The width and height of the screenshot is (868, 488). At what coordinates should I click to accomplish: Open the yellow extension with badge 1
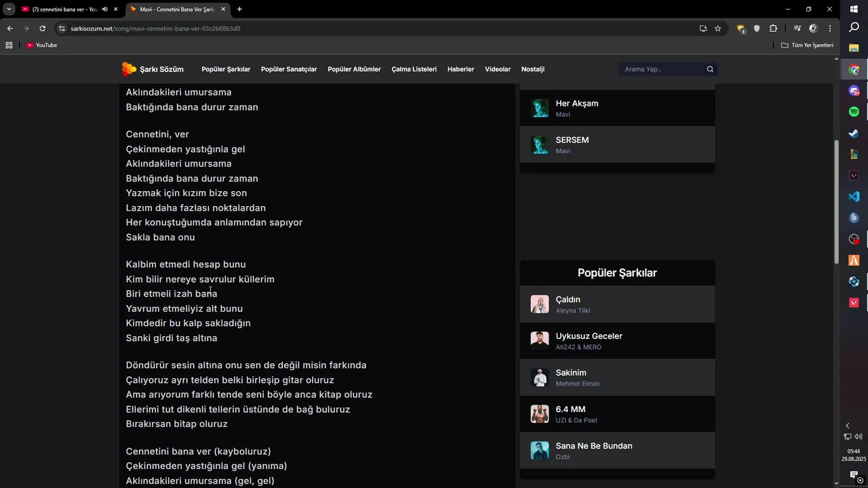tap(741, 28)
